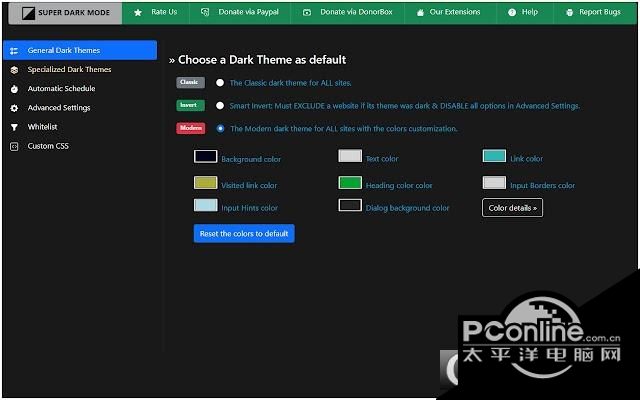Select the Modern dark theme radio button
Image resolution: width=640 pixels, height=400 pixels.
pos(220,129)
